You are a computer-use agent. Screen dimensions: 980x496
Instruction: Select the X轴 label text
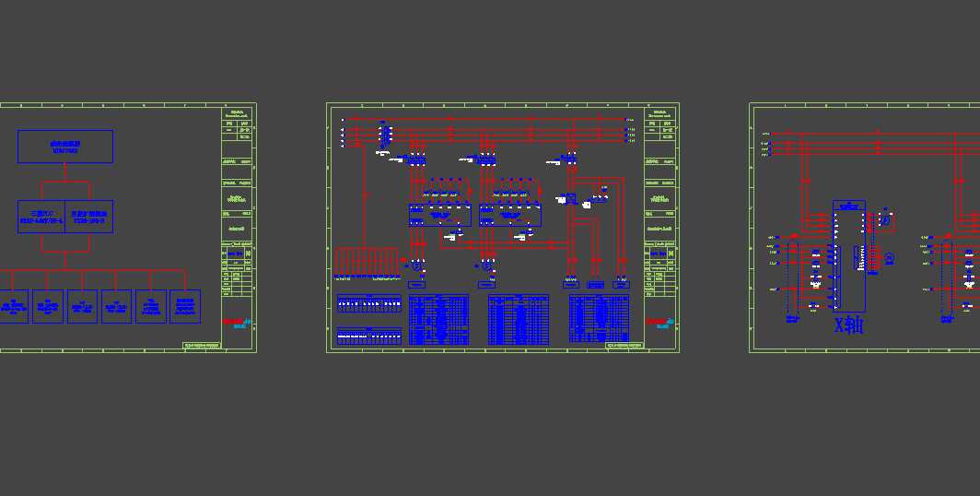click(848, 325)
